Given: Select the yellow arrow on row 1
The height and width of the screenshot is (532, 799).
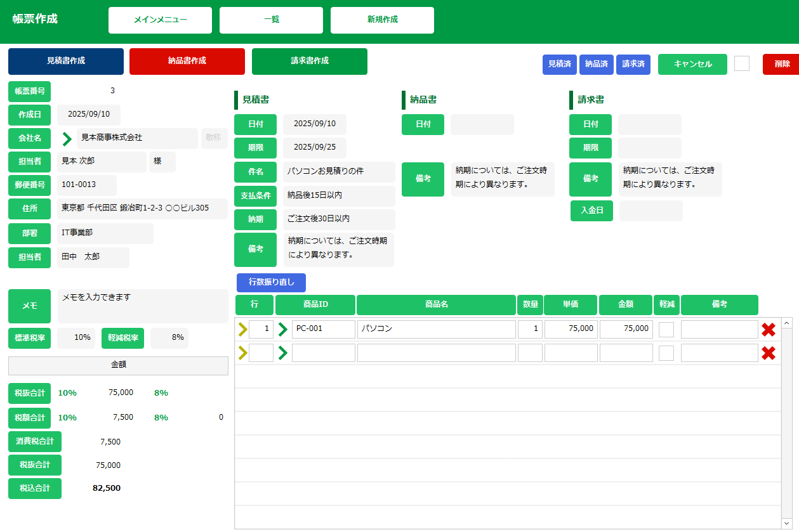Looking at the screenshot, I should coord(243,329).
